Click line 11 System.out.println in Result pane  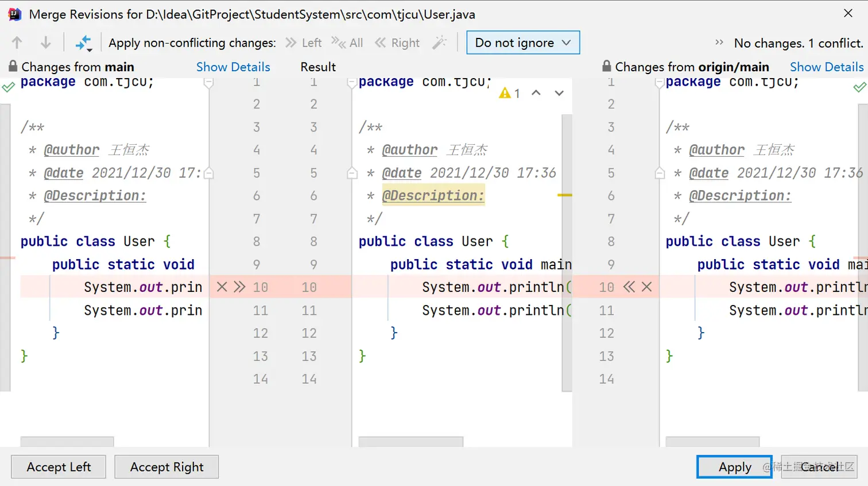(497, 310)
